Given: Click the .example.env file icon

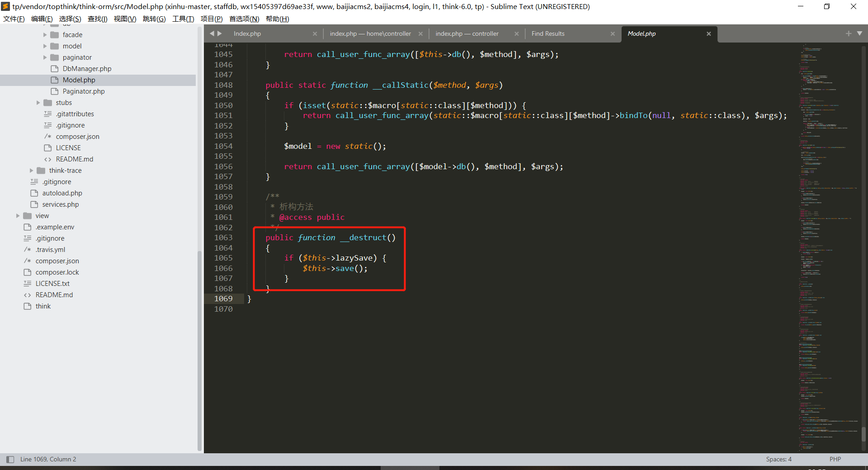Looking at the screenshot, I should [28, 227].
